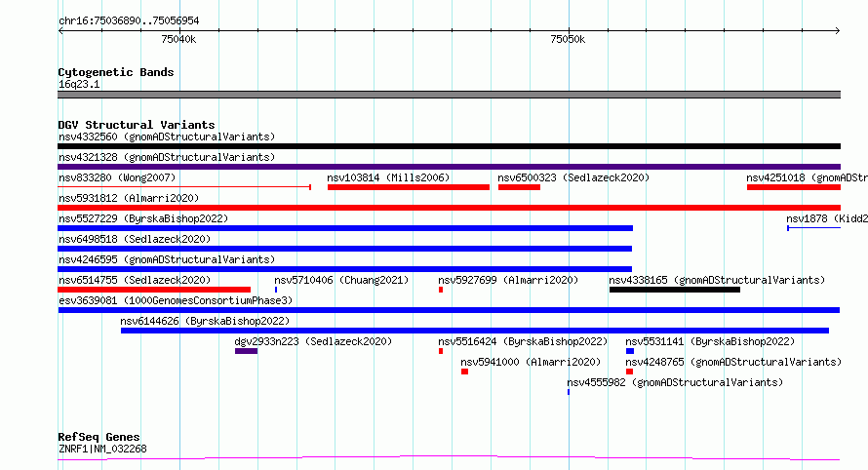Click the magenta ZNRF1 gene line

point(449,458)
